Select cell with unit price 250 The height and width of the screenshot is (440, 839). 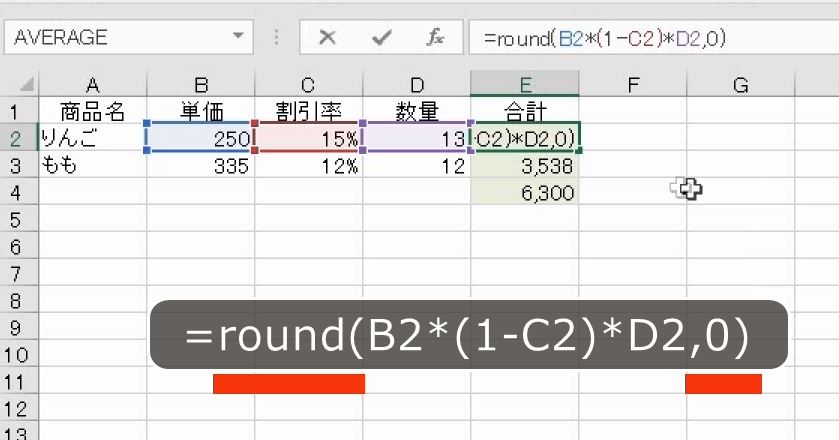[201, 138]
